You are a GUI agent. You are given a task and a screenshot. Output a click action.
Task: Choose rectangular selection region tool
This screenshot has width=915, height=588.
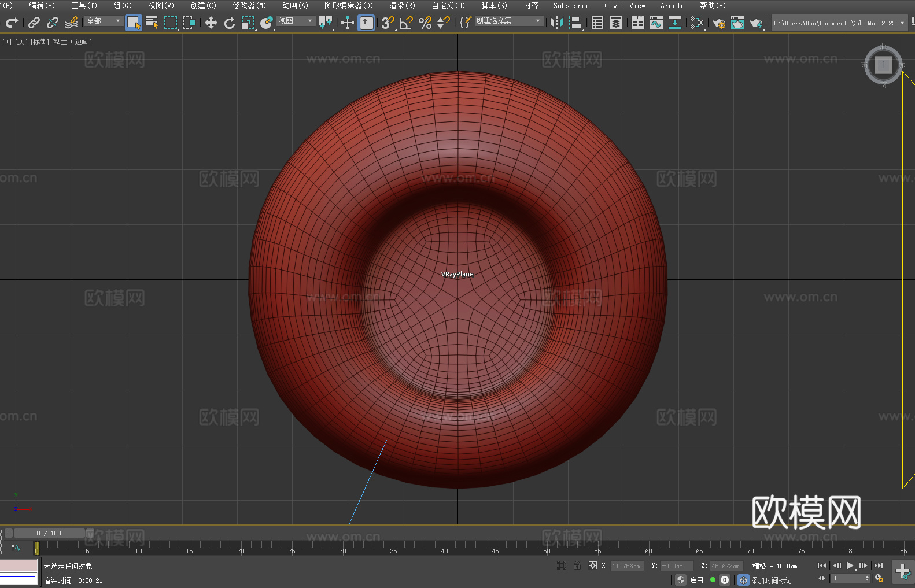click(171, 23)
